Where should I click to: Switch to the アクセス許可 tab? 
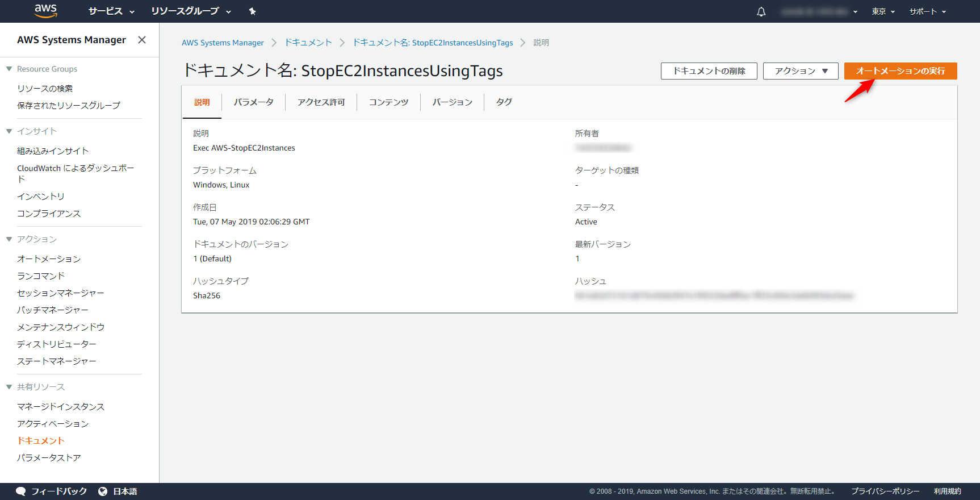click(321, 102)
